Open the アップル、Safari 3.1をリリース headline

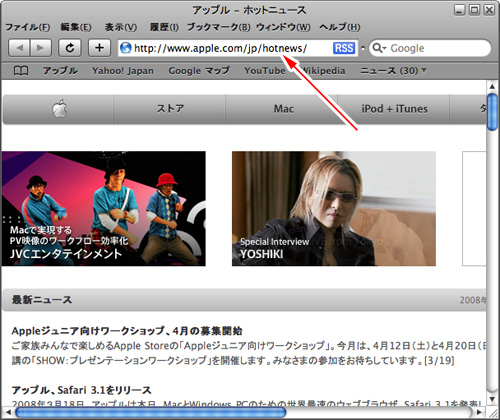tap(81, 390)
